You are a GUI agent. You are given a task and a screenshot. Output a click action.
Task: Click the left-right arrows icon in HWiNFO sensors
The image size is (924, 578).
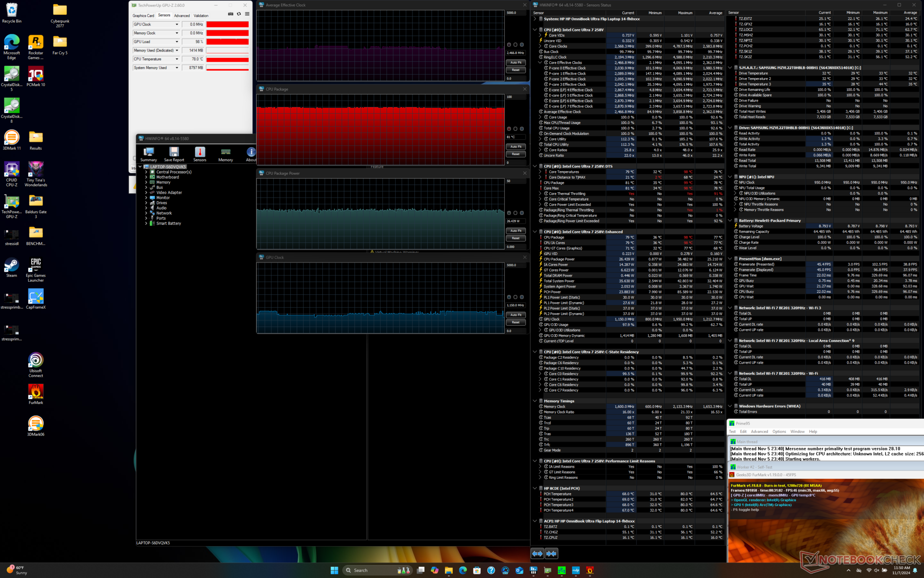click(x=537, y=553)
